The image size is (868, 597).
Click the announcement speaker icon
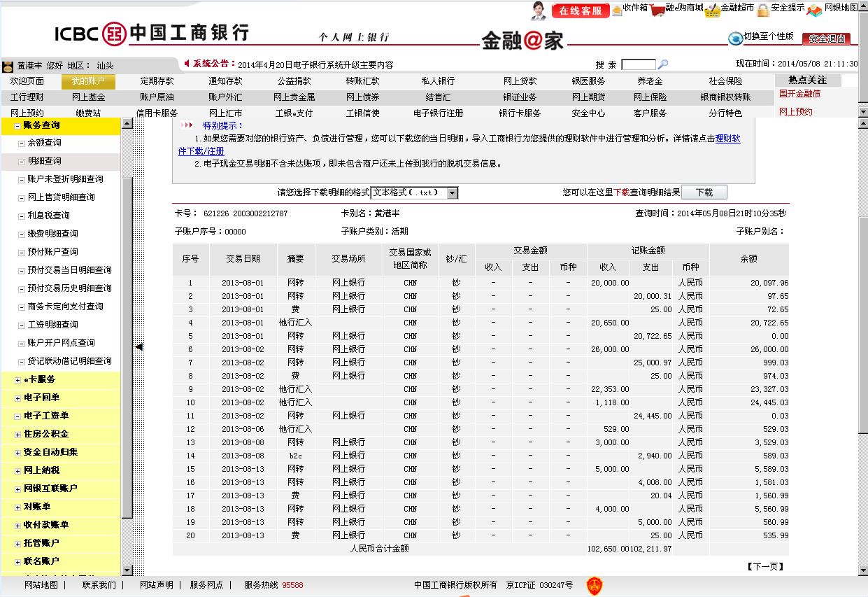[187, 64]
